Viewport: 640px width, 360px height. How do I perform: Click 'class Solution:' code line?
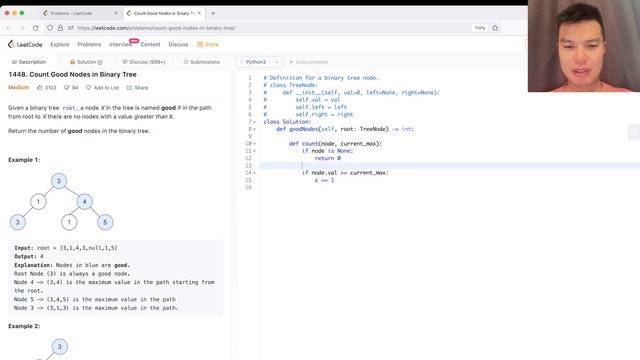point(287,122)
